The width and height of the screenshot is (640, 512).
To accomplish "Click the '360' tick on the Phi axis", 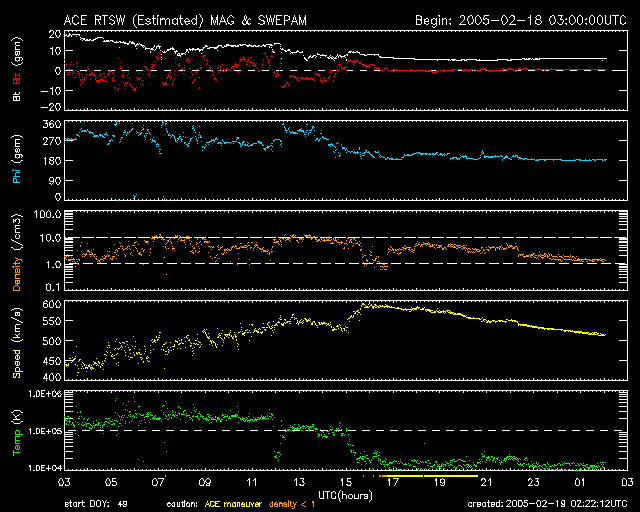I will point(52,124).
